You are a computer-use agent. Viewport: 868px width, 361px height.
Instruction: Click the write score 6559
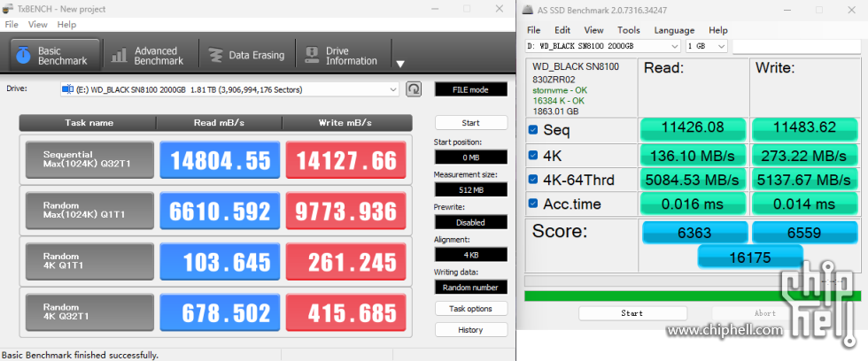804,233
